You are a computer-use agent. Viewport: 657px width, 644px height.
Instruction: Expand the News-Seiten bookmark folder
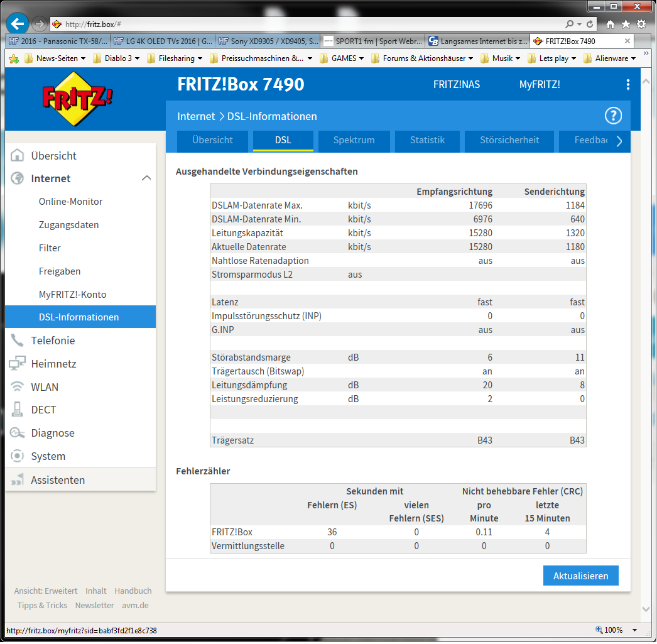[55, 58]
